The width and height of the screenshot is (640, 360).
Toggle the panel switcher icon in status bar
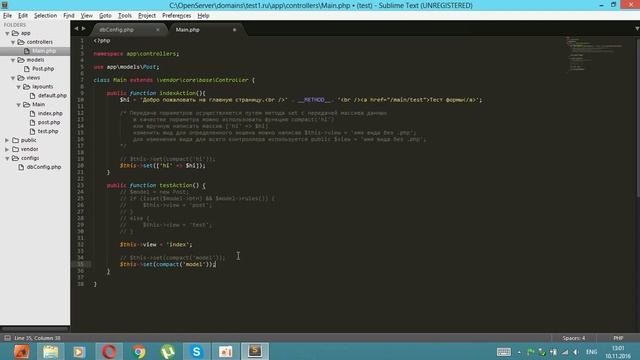coord(7,338)
